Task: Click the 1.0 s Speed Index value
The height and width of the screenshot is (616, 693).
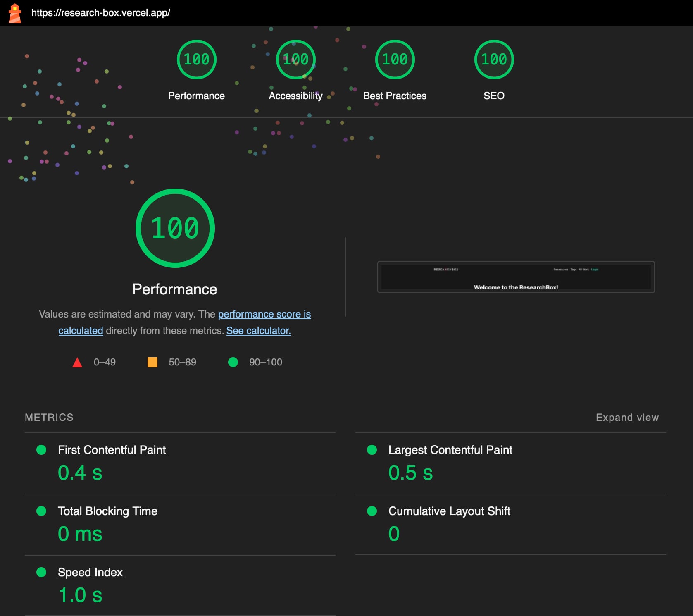Action: (80, 595)
